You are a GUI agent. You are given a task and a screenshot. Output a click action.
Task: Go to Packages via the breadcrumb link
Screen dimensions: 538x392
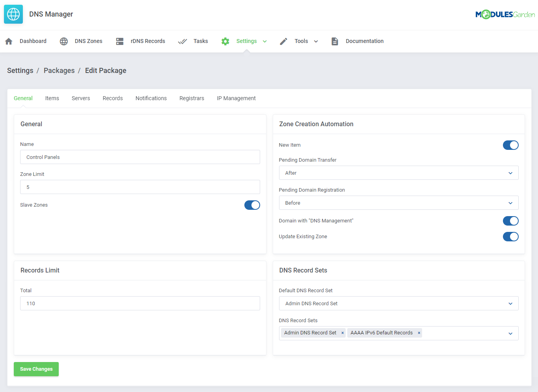59,70
